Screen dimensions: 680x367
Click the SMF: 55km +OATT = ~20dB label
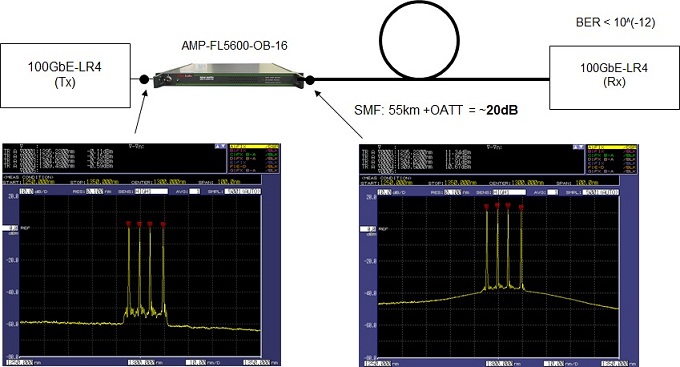(436, 110)
